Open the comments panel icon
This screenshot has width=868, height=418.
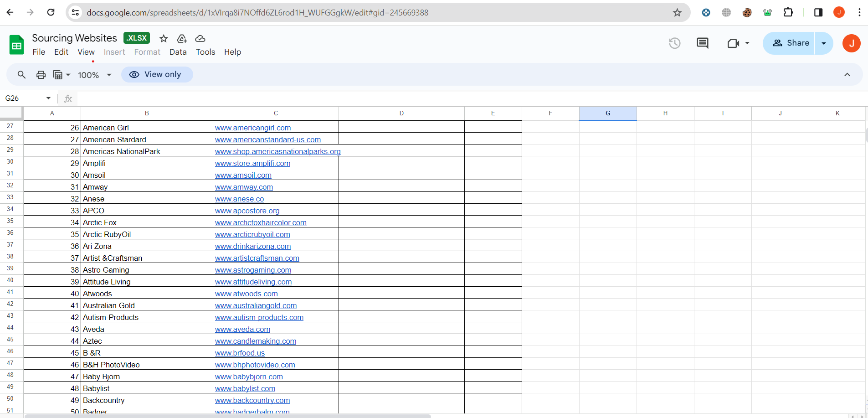[x=702, y=43]
